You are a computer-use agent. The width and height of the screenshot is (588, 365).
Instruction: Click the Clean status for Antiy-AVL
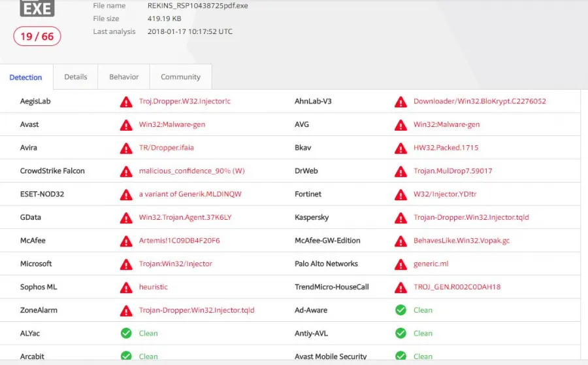point(423,334)
